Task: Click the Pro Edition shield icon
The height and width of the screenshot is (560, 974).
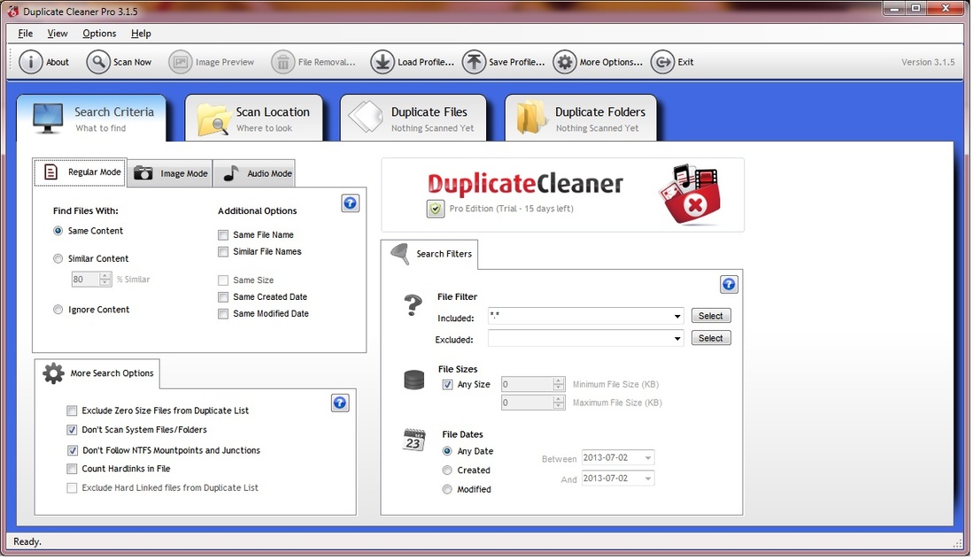Action: pos(436,209)
